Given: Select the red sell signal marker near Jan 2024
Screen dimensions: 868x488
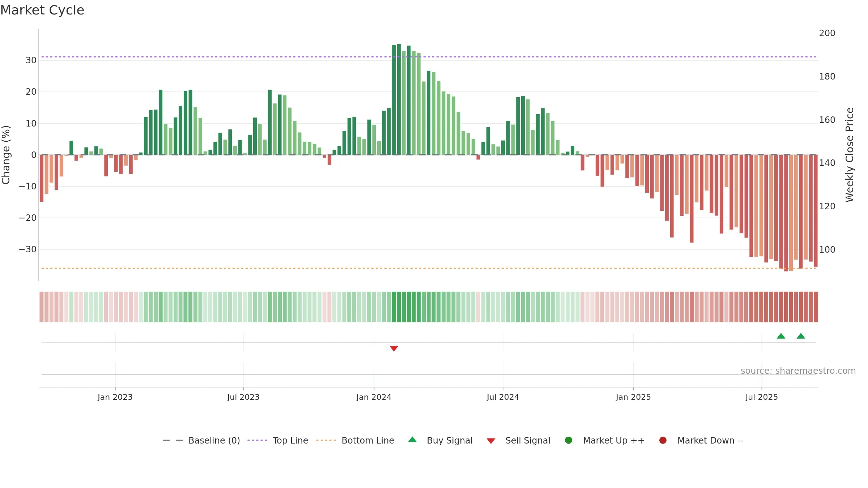Looking at the screenshot, I should pyautogui.click(x=394, y=348).
